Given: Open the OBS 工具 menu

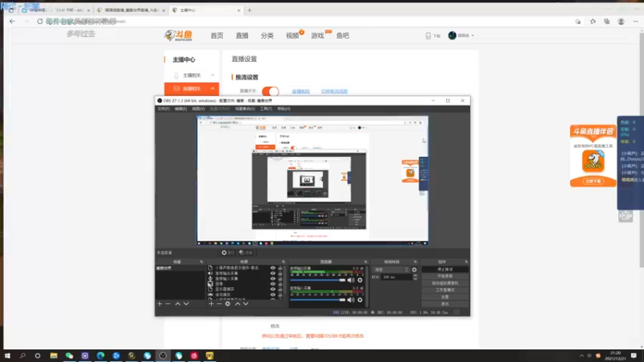Looking at the screenshot, I should [266, 109].
